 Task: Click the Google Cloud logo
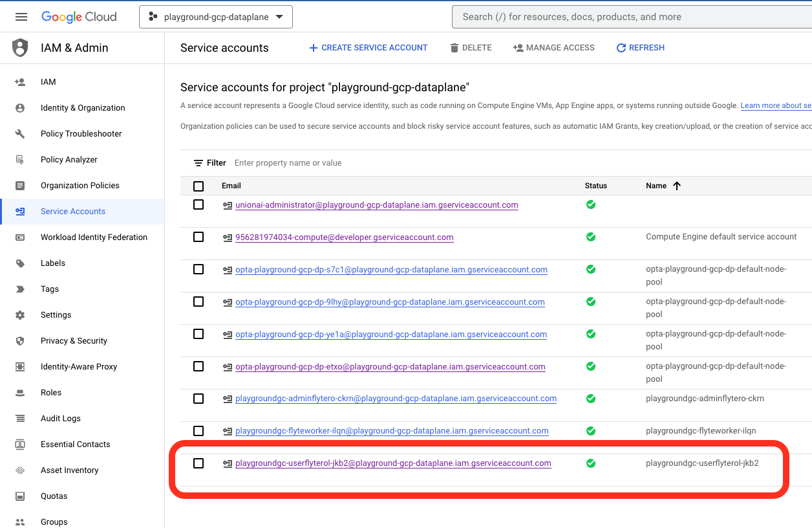79,17
